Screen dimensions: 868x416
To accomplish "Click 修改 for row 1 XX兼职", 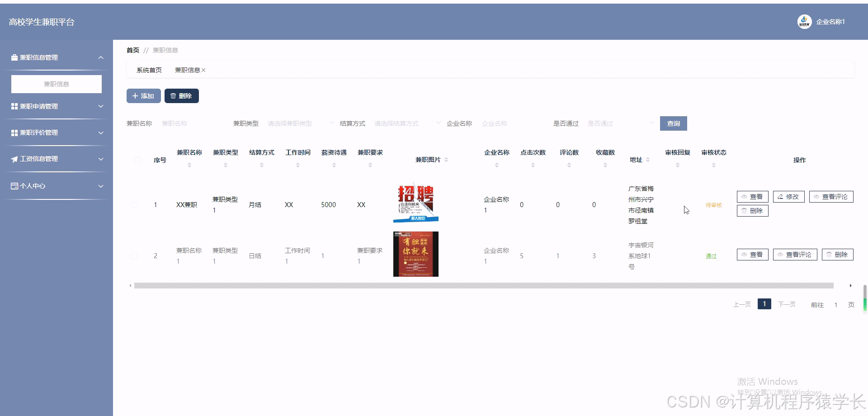I will (789, 197).
